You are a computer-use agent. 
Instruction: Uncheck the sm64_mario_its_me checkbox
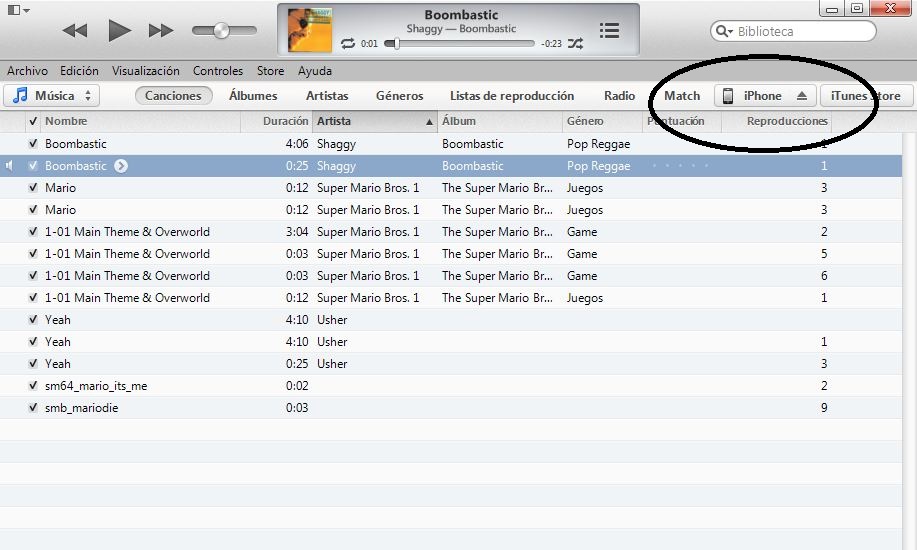pyautogui.click(x=33, y=386)
